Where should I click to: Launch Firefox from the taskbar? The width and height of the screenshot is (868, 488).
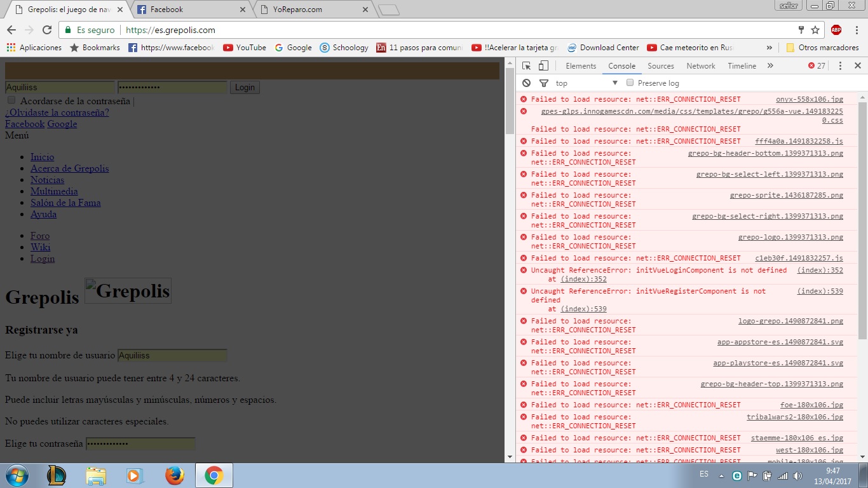click(x=174, y=475)
